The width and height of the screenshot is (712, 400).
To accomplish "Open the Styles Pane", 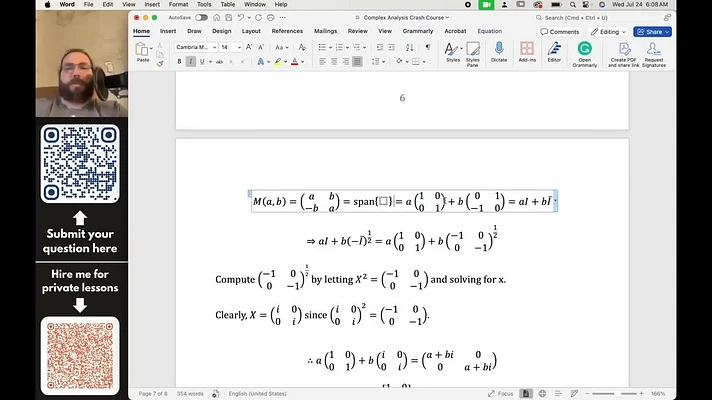I will coord(473,54).
